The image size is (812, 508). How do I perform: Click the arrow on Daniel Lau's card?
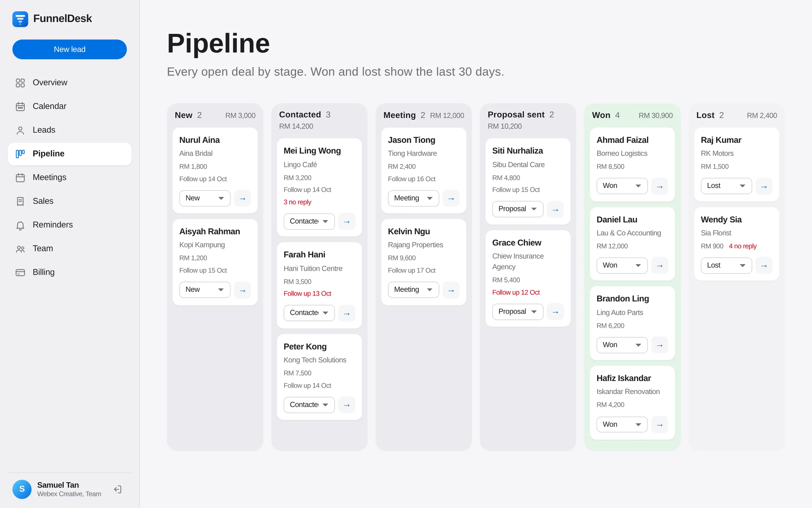(660, 266)
